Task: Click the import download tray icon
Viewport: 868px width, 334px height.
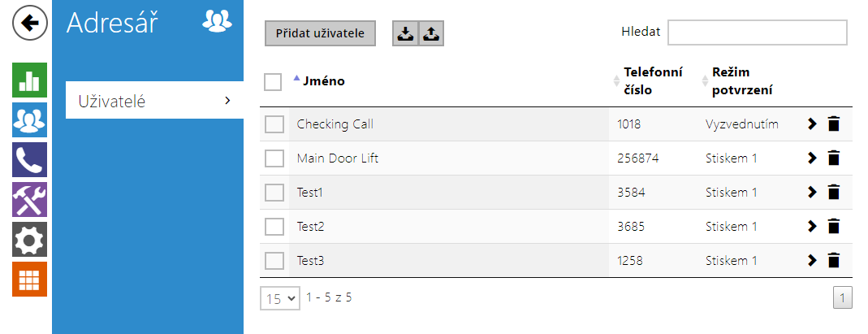Action: 406,34
